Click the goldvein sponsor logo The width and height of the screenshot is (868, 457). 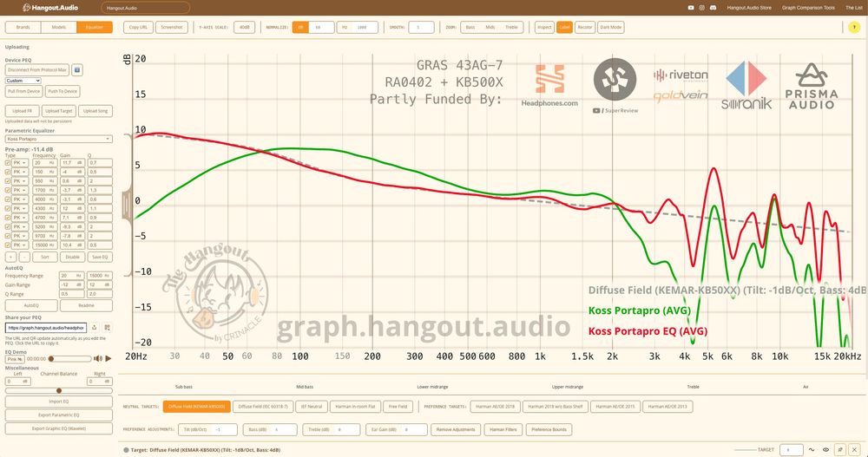[681, 95]
